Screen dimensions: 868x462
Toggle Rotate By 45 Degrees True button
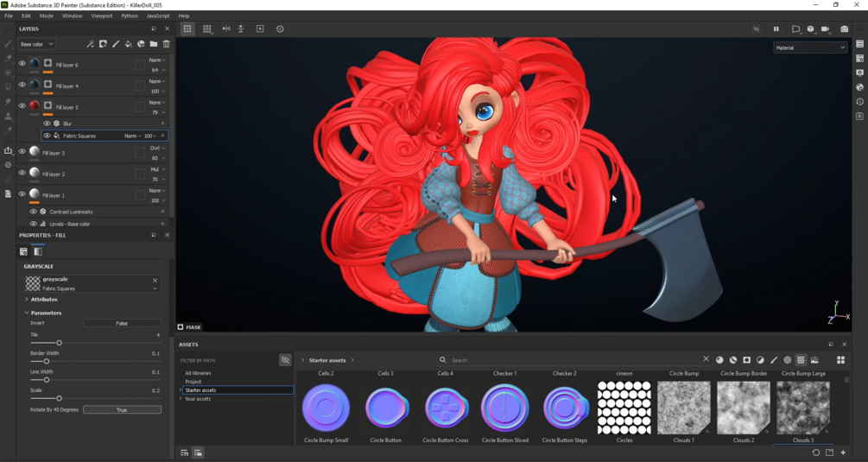pyautogui.click(x=122, y=410)
